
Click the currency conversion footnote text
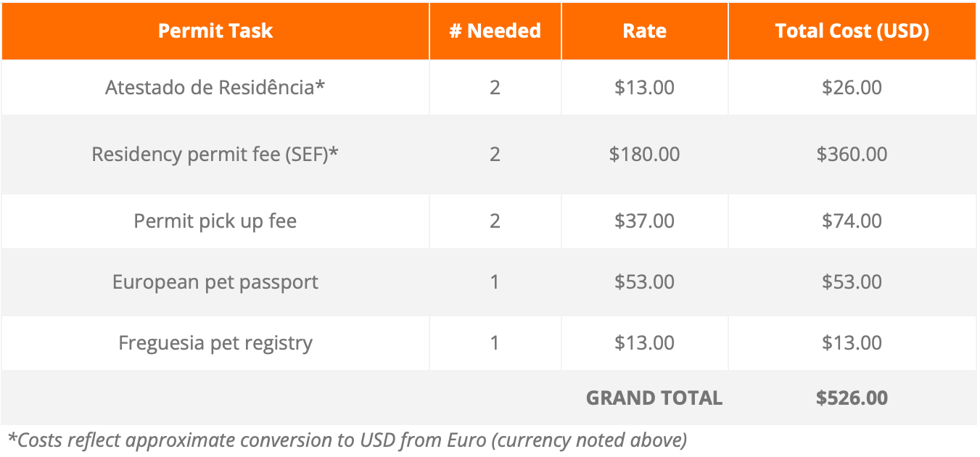point(347,440)
